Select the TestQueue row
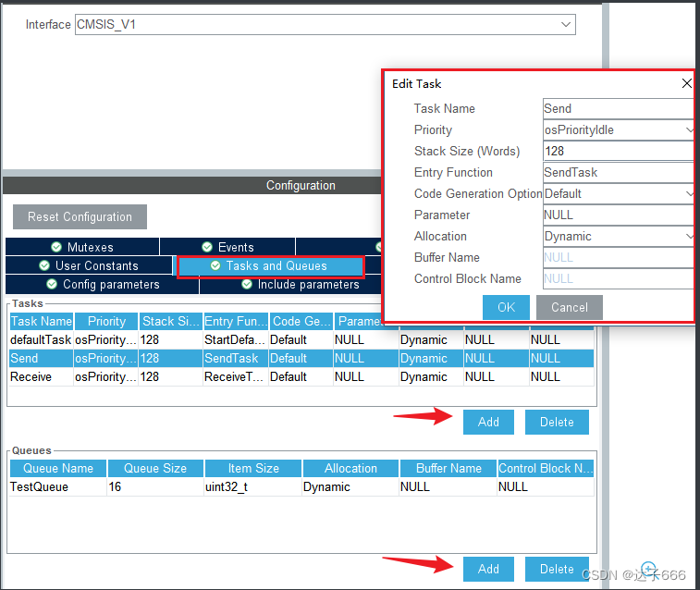Viewport: 700px width, 590px height. pyautogui.click(x=301, y=487)
